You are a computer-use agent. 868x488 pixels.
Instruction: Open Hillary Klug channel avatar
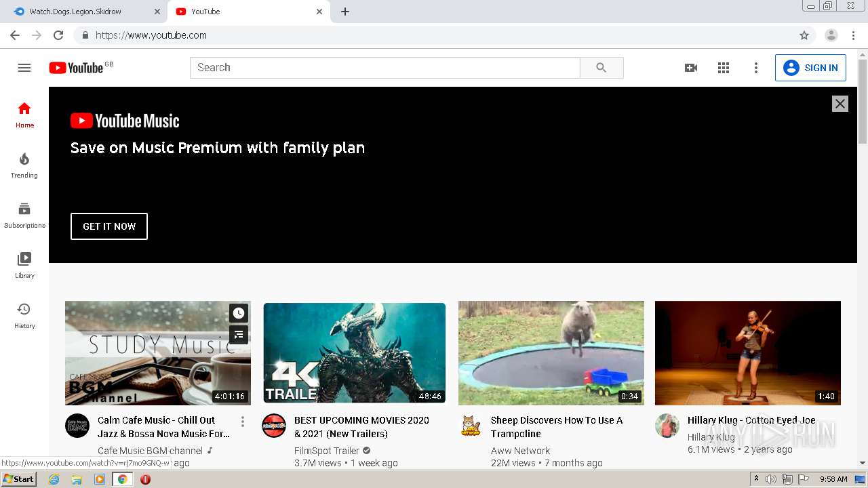[x=667, y=426]
